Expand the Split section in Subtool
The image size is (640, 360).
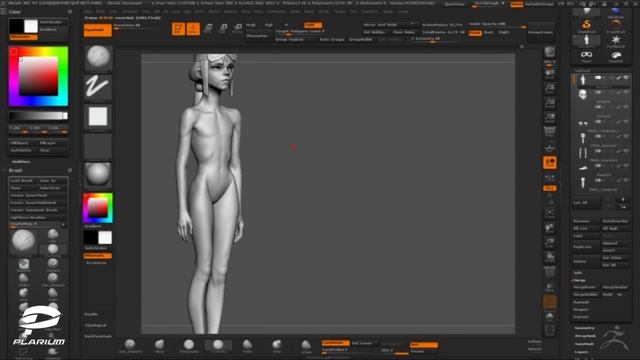click(x=578, y=273)
